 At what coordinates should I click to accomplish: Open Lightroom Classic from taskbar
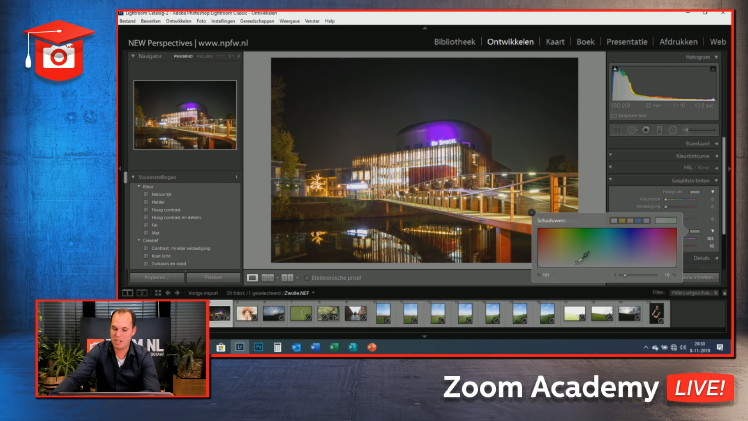tap(239, 347)
